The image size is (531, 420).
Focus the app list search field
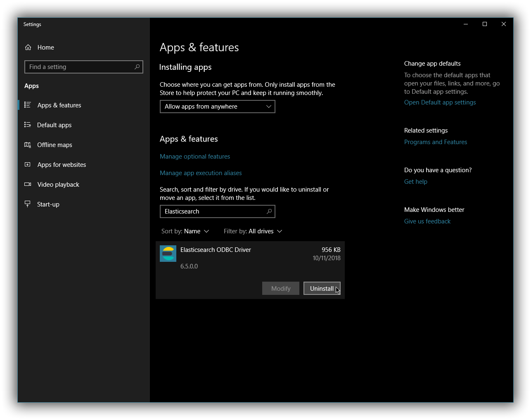tap(213, 211)
